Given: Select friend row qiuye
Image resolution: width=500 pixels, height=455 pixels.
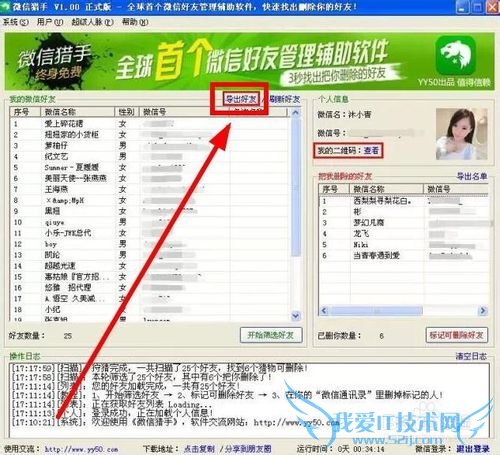Looking at the screenshot, I should 150,222.
